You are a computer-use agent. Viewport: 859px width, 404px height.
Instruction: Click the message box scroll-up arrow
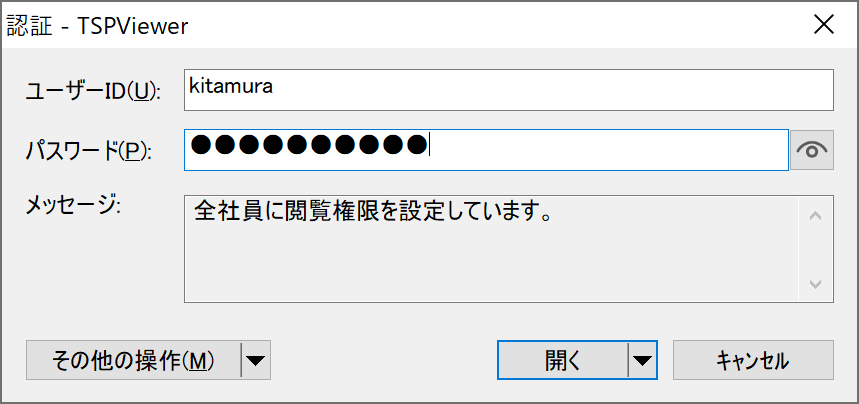coord(814,215)
